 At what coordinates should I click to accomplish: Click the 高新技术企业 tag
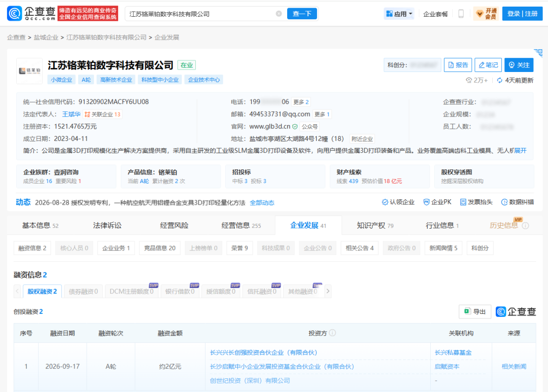click(x=116, y=80)
